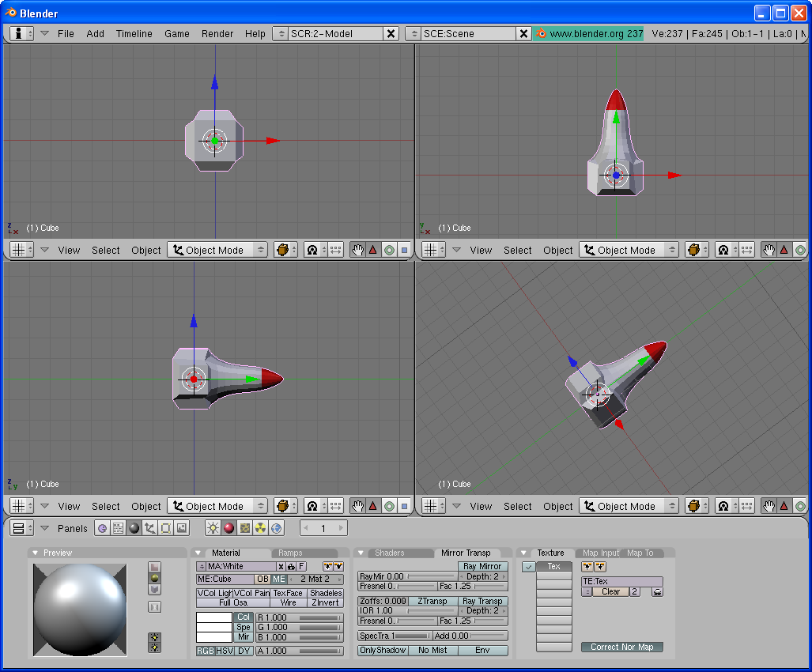Click the Clear texture button
This screenshot has width=812, height=672.
(x=610, y=591)
